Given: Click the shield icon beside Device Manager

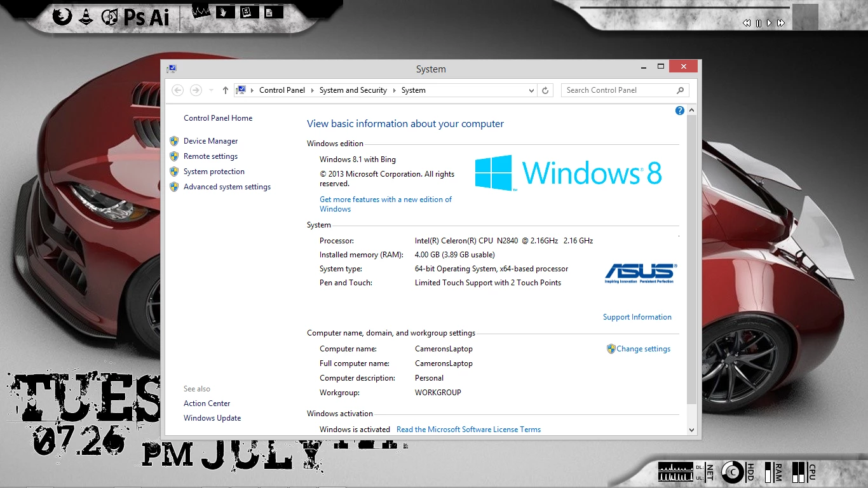Looking at the screenshot, I should tap(174, 141).
